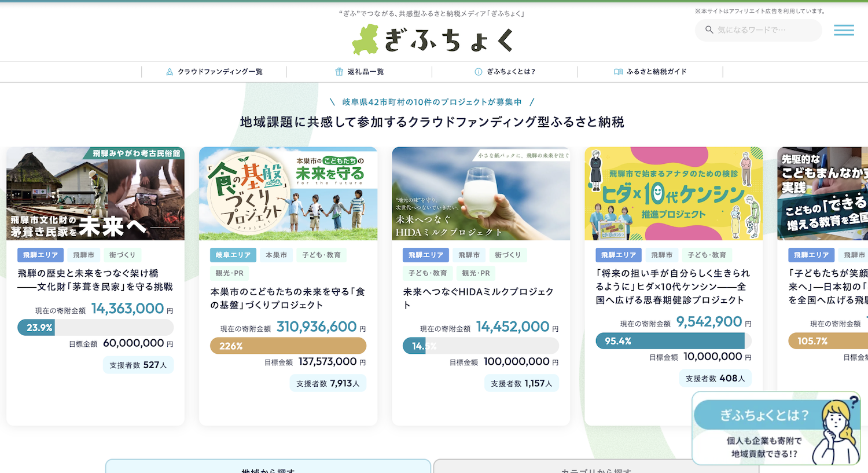Open the 茅葺き民家 project thumbnail
The width and height of the screenshot is (868, 473).
(x=95, y=193)
